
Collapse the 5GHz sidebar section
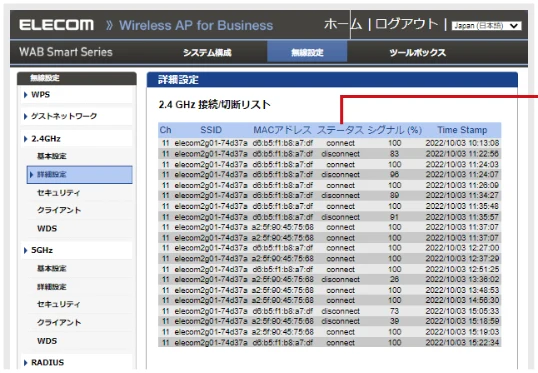pos(76,250)
